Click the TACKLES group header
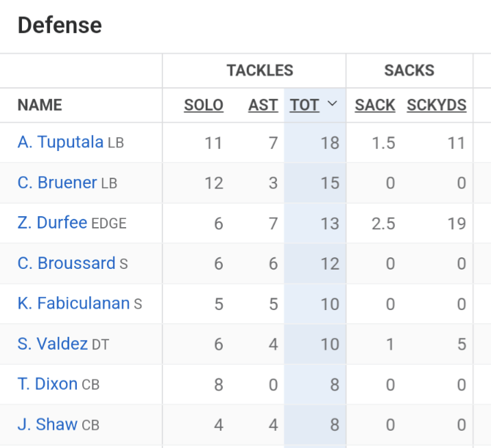 click(x=260, y=70)
